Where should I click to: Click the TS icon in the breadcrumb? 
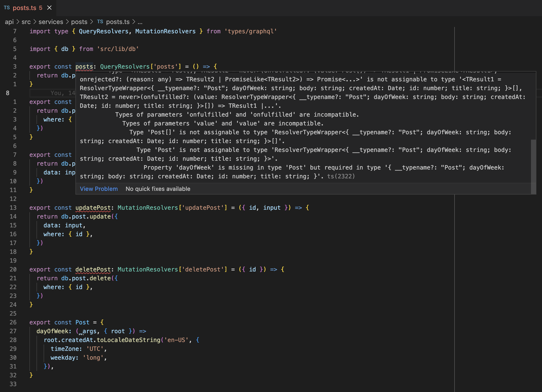pyautogui.click(x=100, y=22)
